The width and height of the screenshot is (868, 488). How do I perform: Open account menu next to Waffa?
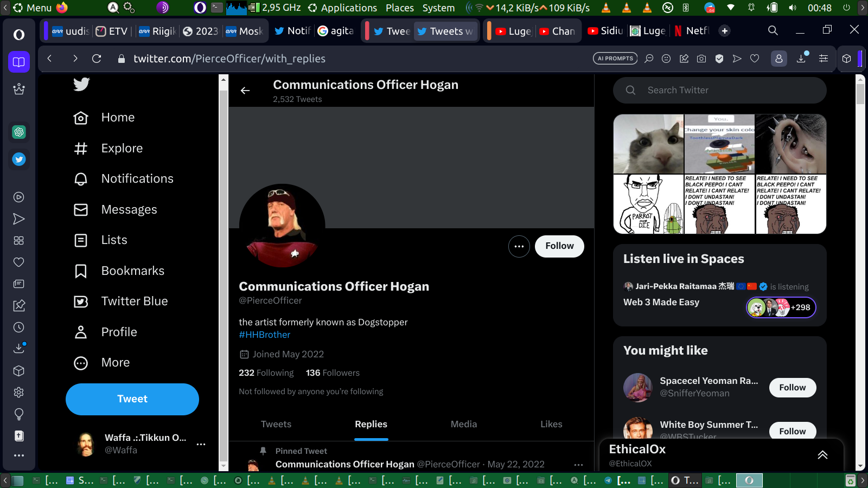(x=201, y=444)
